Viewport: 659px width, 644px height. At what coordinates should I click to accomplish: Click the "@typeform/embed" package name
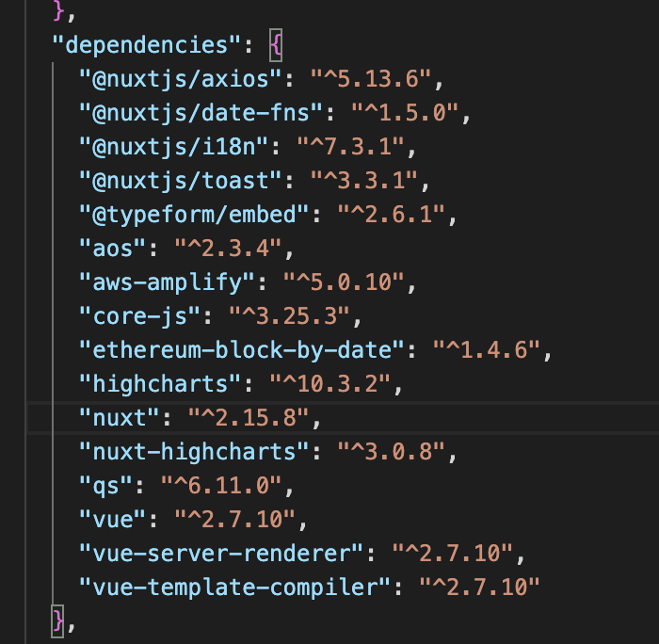point(194,215)
